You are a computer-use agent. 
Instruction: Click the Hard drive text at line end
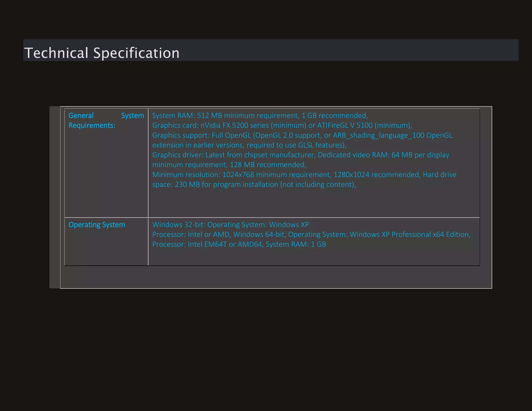pyautogui.click(x=440, y=175)
